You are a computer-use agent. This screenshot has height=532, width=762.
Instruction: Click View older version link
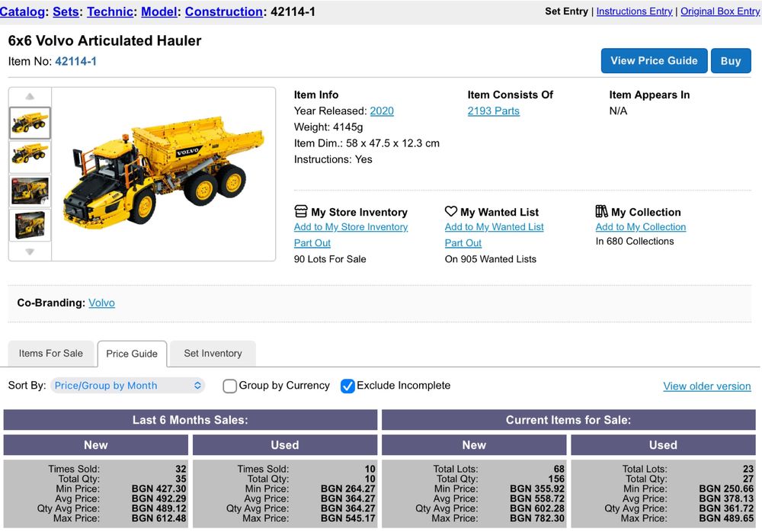[706, 386]
